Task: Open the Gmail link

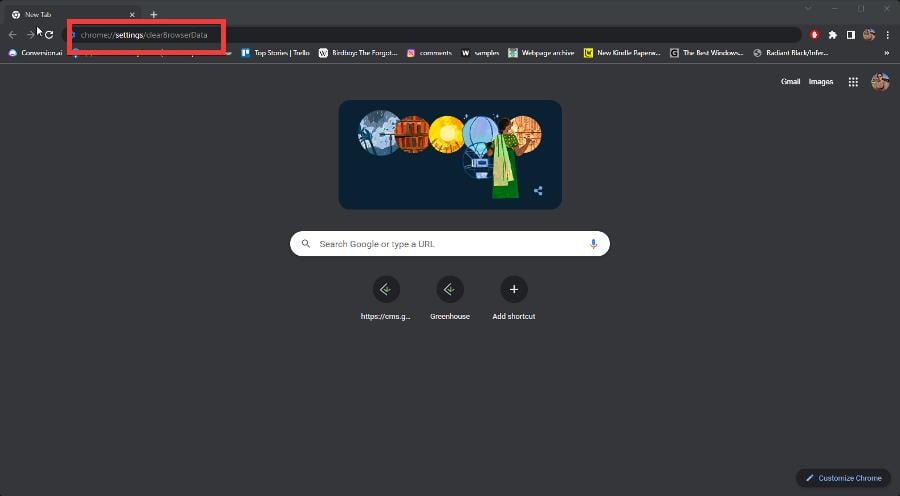Action: [x=790, y=82]
